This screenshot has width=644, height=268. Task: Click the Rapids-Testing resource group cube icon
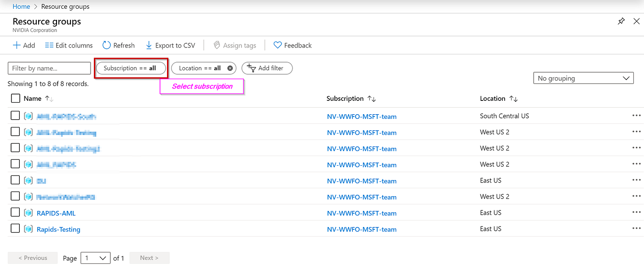(29, 229)
